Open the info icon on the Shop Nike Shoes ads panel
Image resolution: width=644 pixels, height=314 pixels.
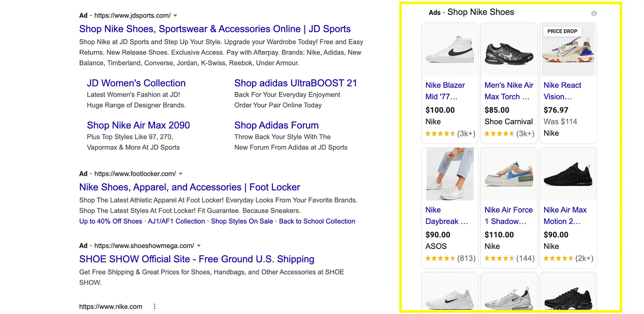[x=594, y=13]
